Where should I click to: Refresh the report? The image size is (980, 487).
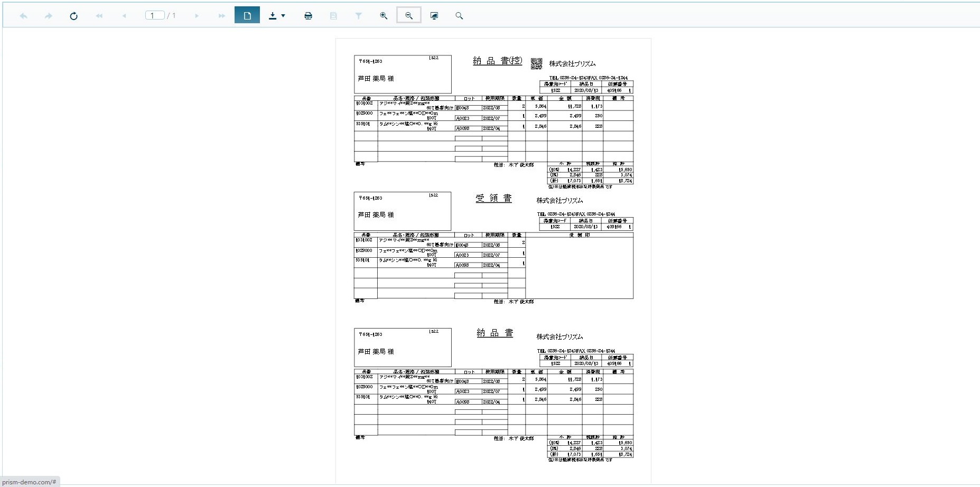pos(74,16)
